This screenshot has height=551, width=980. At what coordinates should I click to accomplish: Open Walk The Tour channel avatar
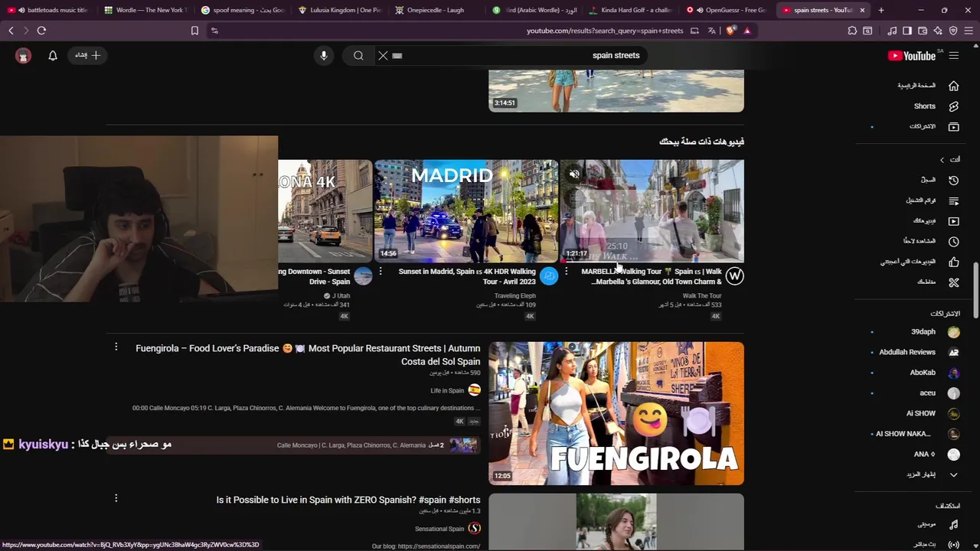tap(734, 276)
